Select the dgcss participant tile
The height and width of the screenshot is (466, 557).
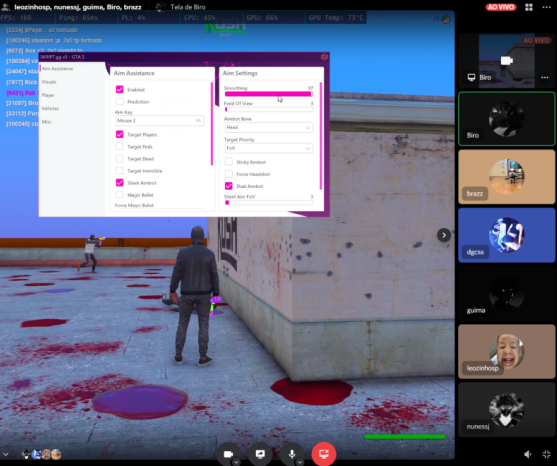point(507,235)
